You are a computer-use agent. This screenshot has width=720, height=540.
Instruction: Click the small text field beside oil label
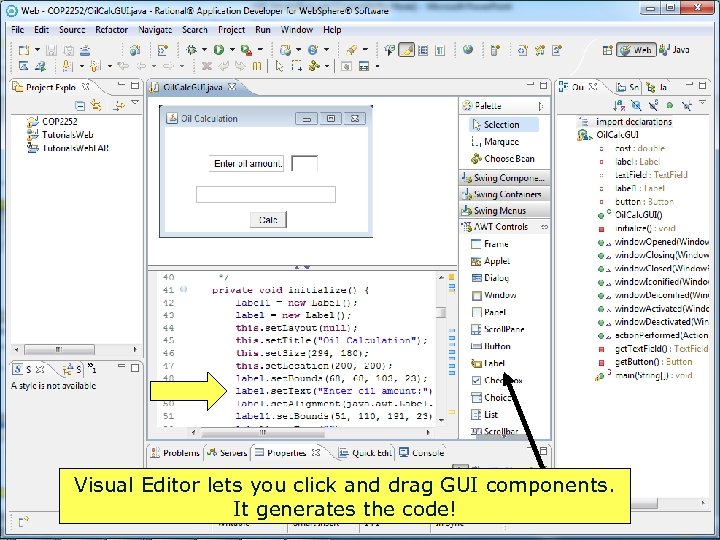[304, 163]
